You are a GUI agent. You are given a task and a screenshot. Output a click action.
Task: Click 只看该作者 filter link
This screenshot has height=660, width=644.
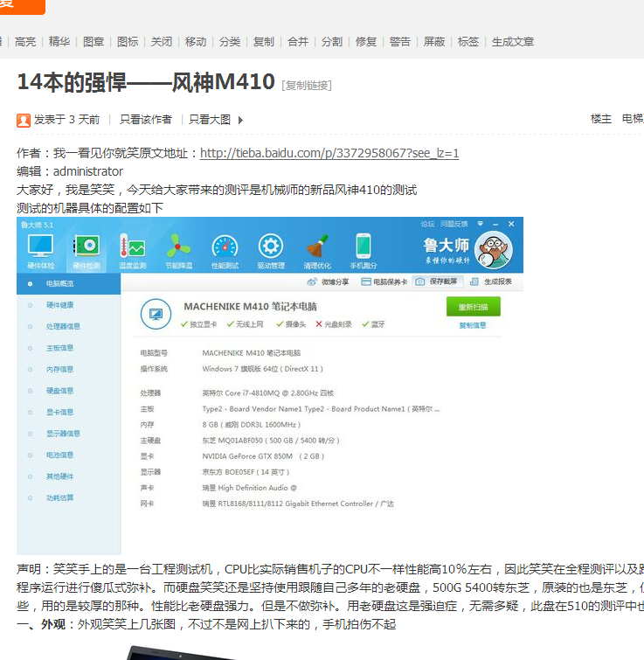[146, 120]
